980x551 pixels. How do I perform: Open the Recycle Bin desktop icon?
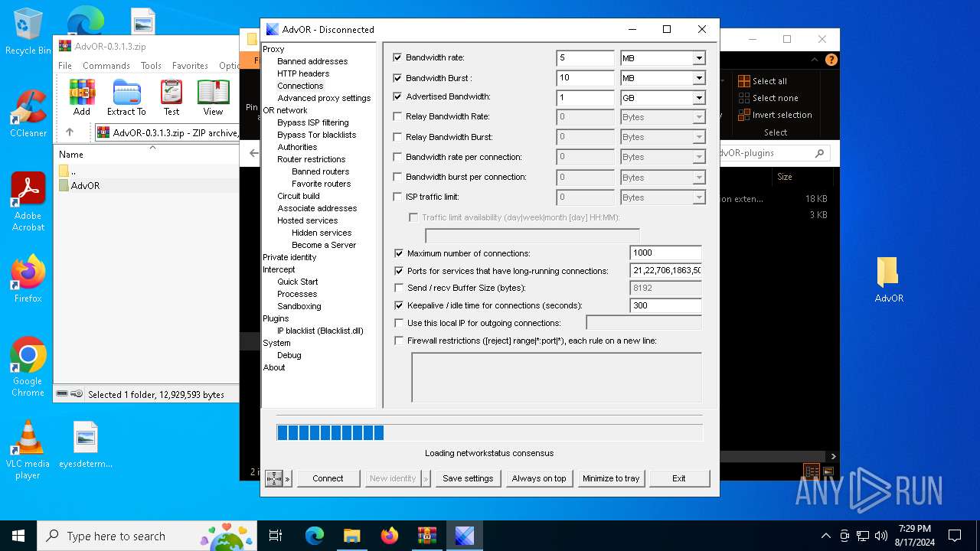(28, 32)
